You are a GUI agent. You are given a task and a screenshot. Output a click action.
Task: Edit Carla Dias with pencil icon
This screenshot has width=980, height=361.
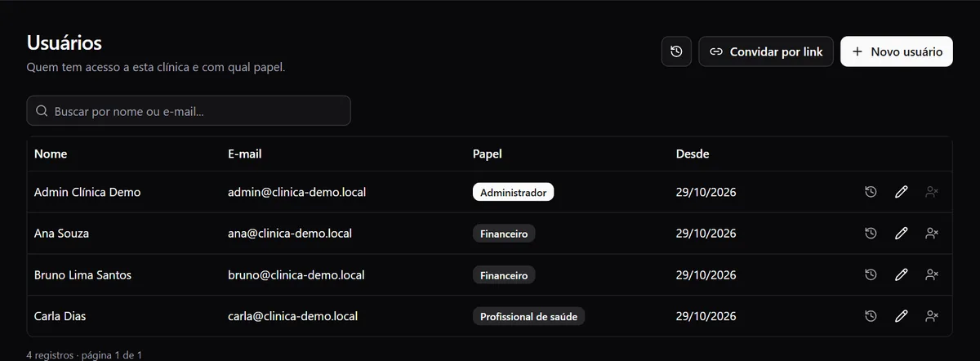(x=901, y=315)
